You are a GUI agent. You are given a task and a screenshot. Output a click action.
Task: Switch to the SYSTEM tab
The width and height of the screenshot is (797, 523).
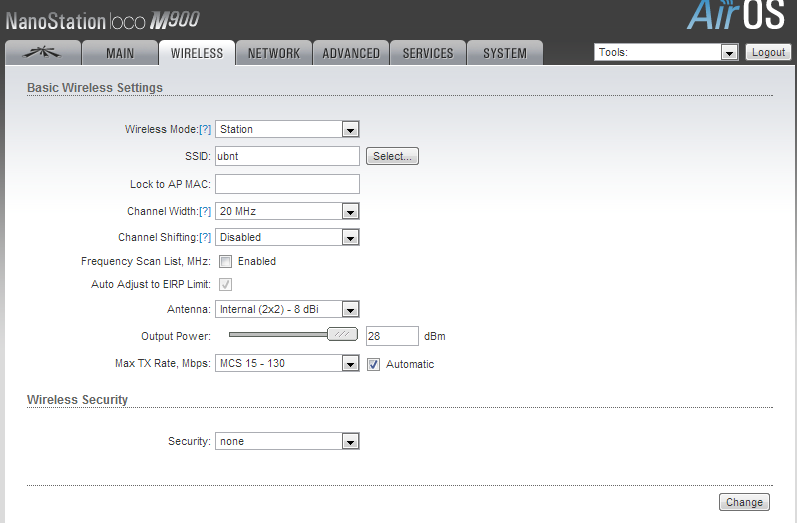[505, 53]
